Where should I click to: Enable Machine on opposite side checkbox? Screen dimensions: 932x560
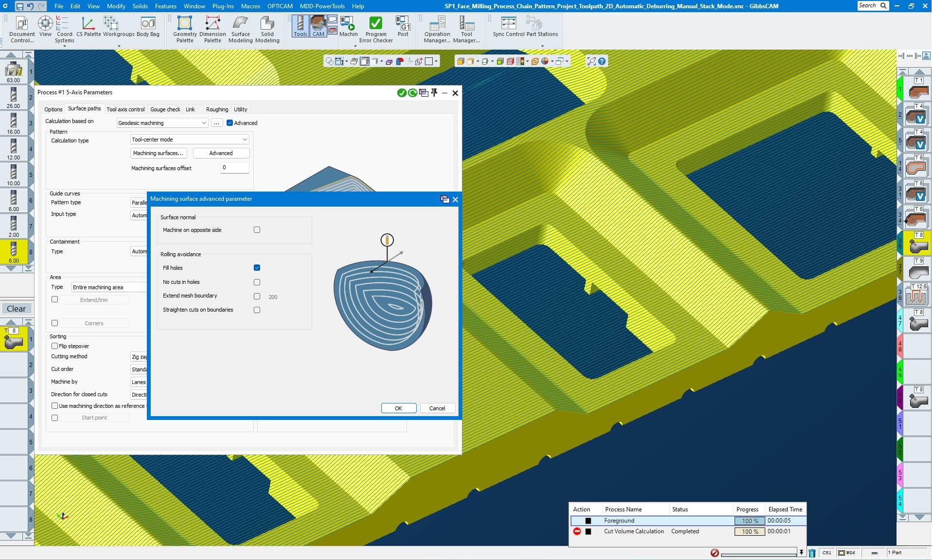[x=257, y=230]
